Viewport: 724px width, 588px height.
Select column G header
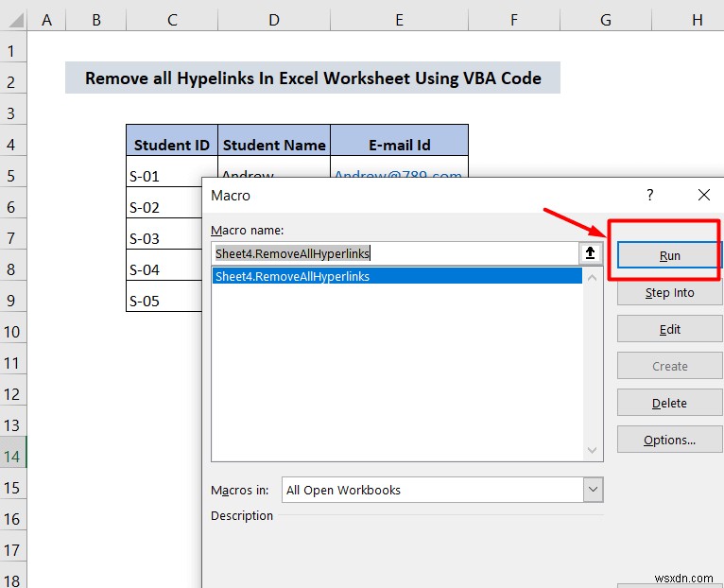click(606, 20)
